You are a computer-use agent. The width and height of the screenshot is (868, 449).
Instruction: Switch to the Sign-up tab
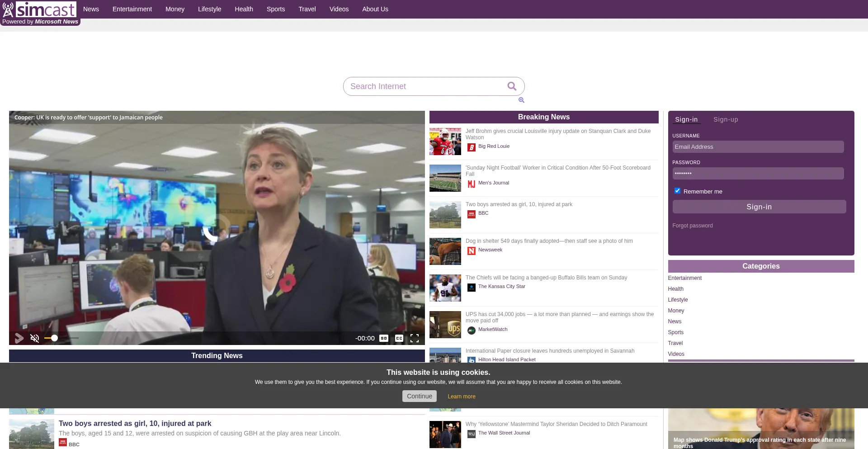click(726, 120)
